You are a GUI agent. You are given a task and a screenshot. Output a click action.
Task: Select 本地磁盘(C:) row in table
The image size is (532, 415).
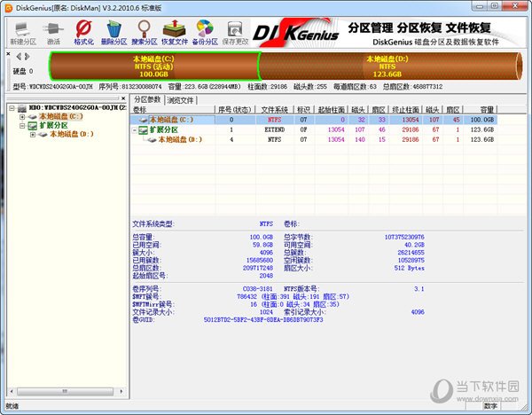pos(314,120)
